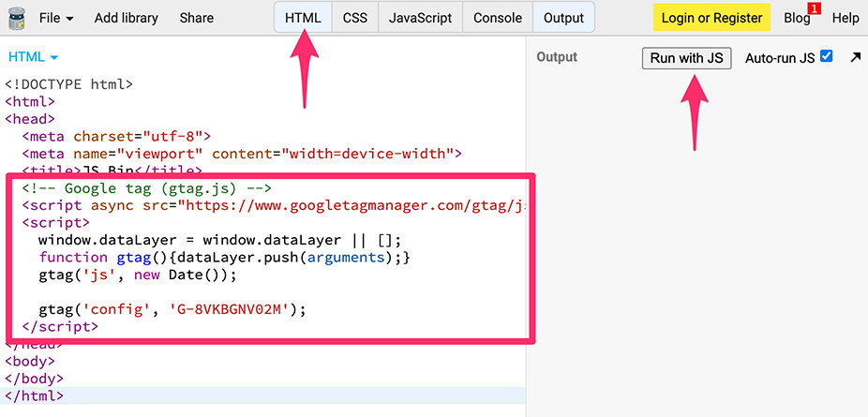Click the meta charset="utf-8" line

(117, 136)
